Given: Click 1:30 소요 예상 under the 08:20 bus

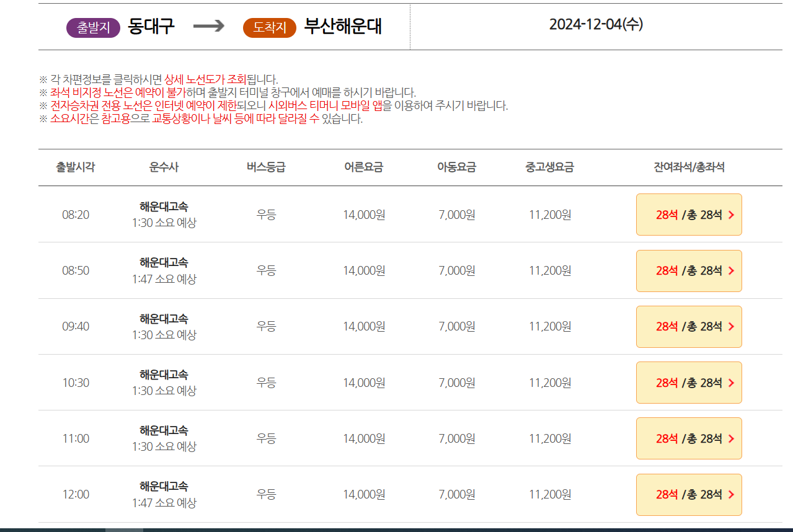Looking at the screenshot, I should click(164, 223).
